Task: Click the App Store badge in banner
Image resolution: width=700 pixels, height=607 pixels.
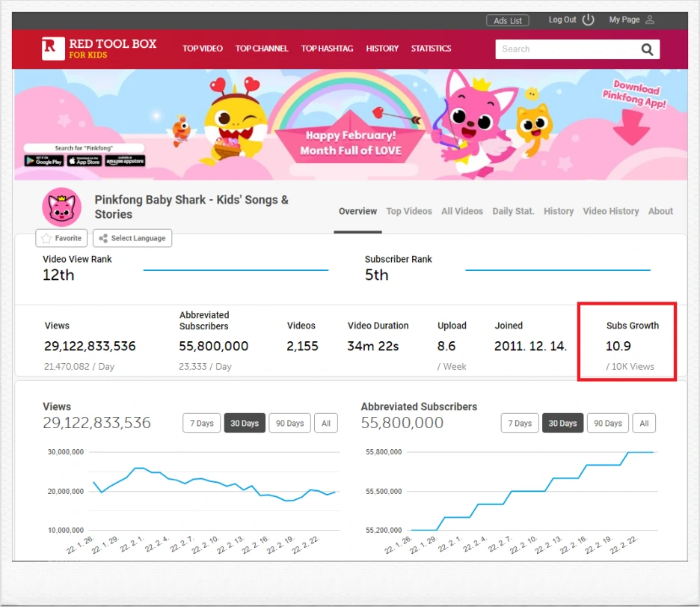Action: point(85,161)
